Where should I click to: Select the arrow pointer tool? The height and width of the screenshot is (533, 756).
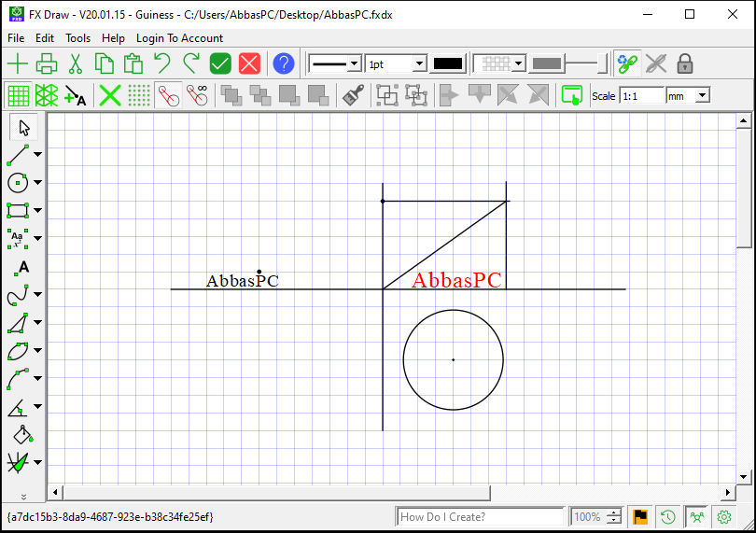pos(23,128)
